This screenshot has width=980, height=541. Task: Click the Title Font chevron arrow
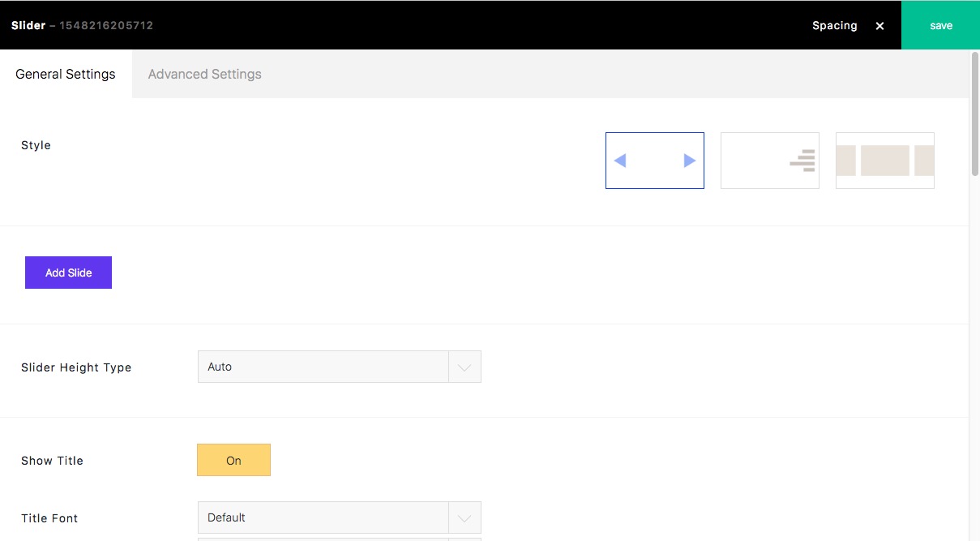click(x=464, y=518)
